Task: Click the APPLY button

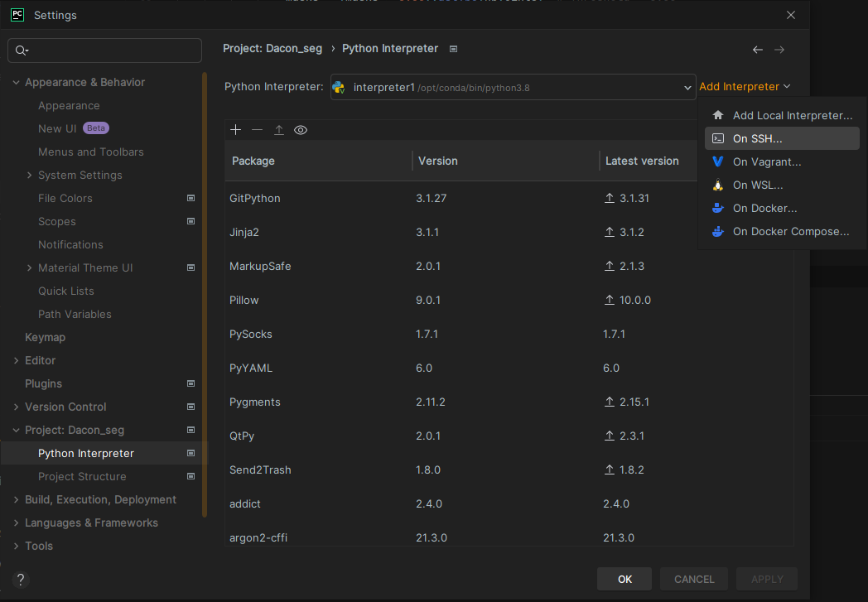Action: click(x=767, y=579)
